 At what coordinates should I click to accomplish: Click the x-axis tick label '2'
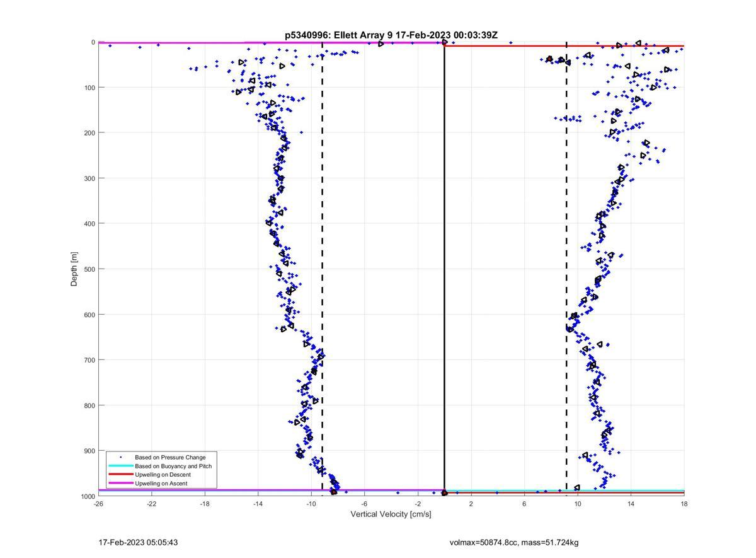pos(471,504)
